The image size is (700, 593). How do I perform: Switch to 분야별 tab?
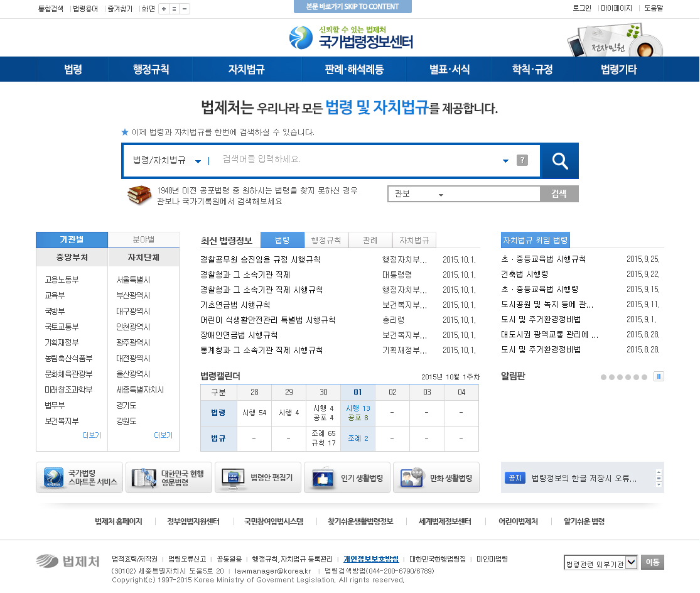143,240
